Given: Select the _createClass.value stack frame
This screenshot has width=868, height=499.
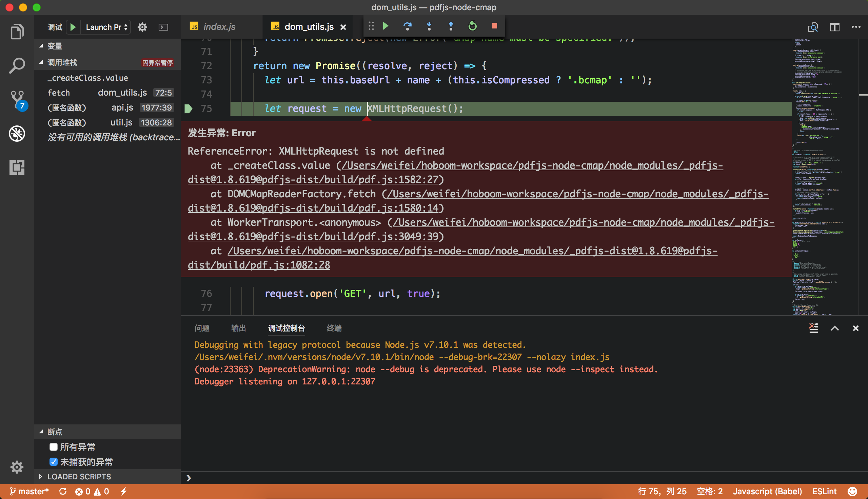Looking at the screenshot, I should (107, 78).
